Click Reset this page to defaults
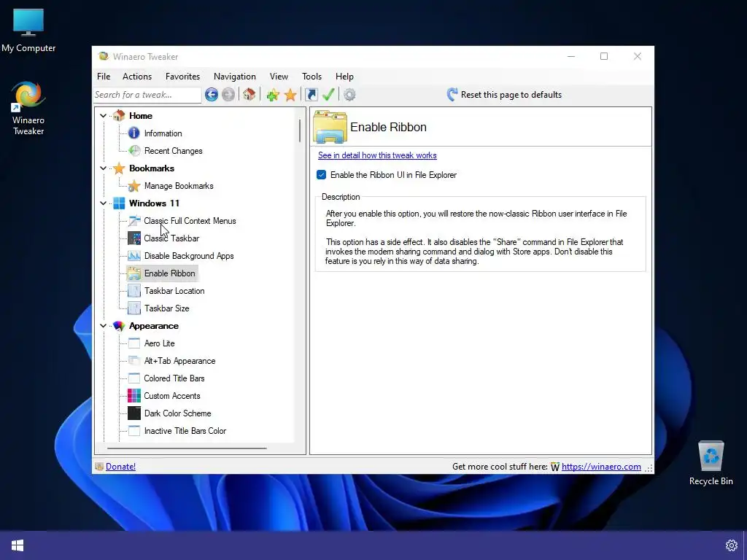This screenshot has height=560, width=747. pyautogui.click(x=505, y=95)
